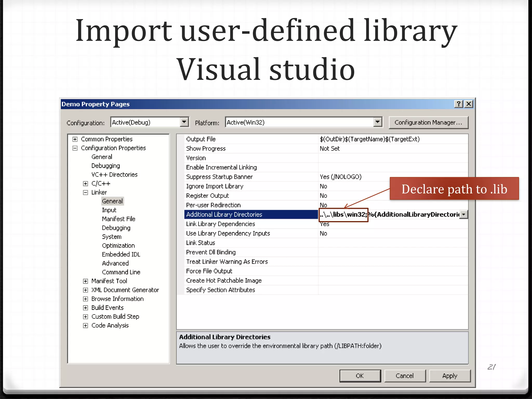Click the Not Set value
Image resolution: width=532 pixels, height=399 pixels.
pyautogui.click(x=330, y=149)
